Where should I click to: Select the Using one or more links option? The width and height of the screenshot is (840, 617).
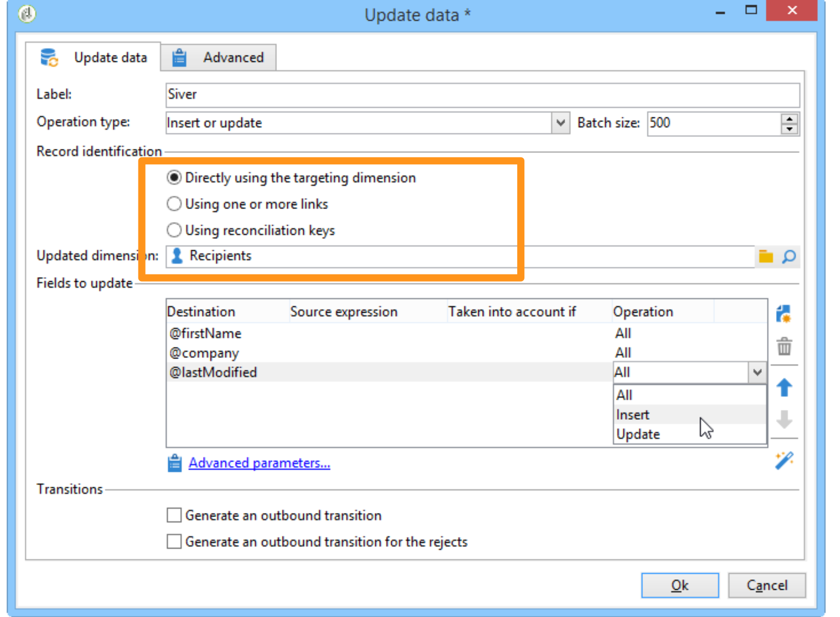[x=174, y=203]
